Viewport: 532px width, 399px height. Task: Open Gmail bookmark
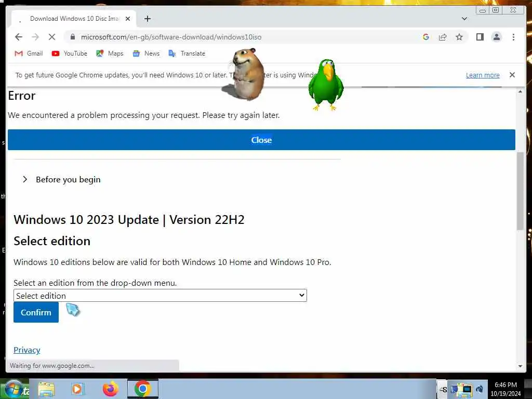[x=29, y=54]
